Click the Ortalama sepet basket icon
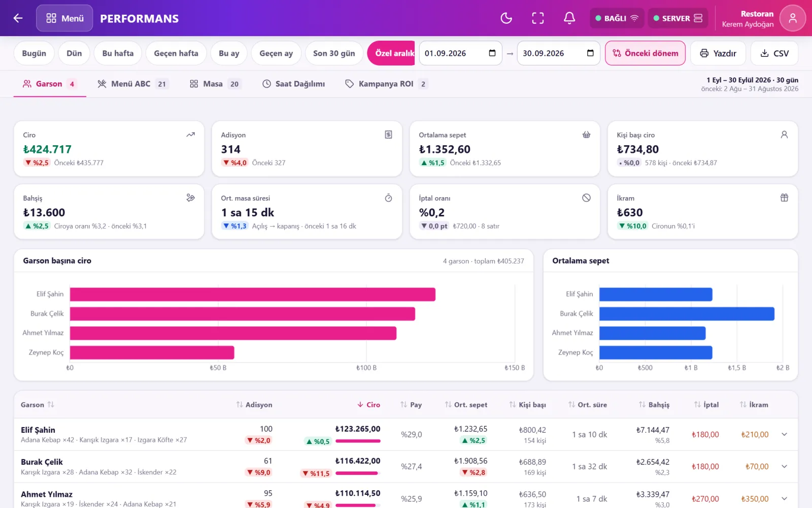812x508 pixels. tap(586, 135)
